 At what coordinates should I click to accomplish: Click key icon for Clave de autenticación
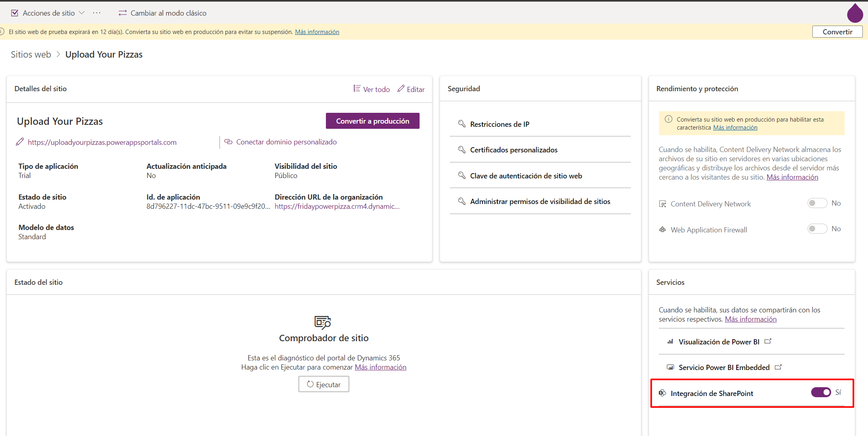pos(462,175)
